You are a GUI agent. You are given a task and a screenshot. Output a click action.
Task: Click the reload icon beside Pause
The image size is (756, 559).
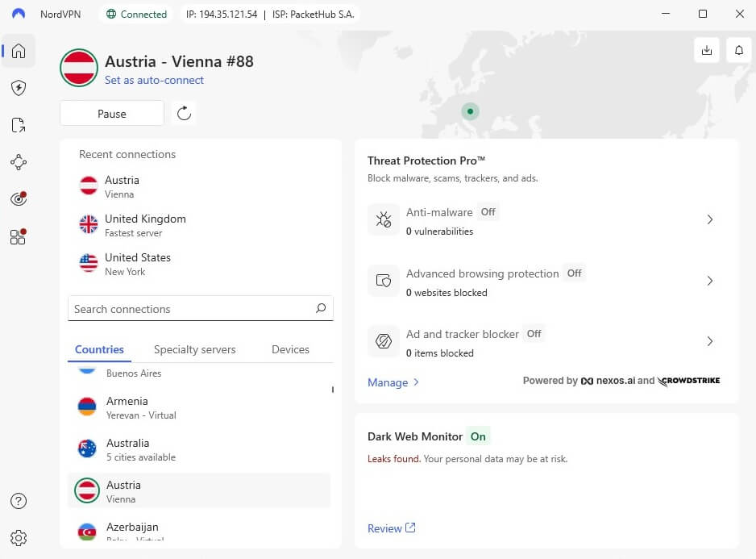[184, 113]
